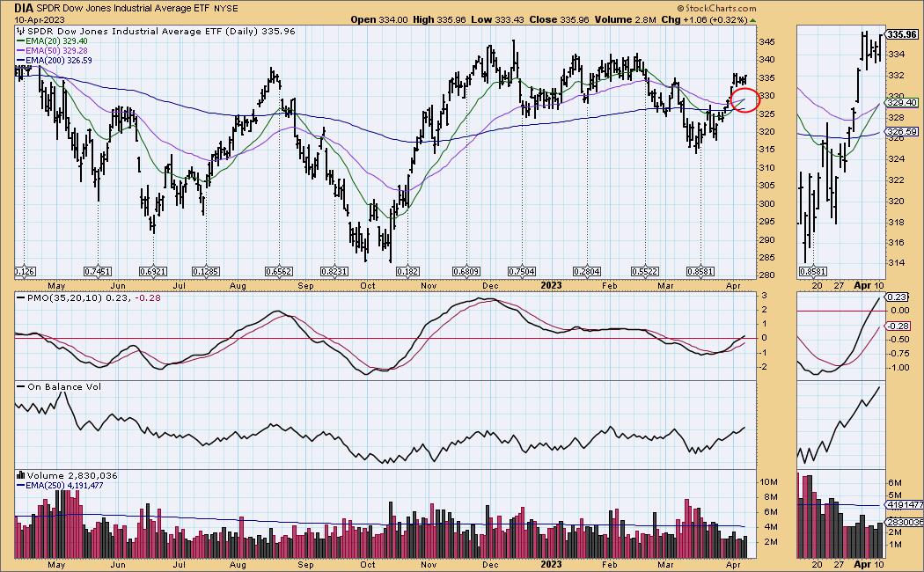This screenshot has height=572, width=924.
Task: Click the -1.00 PMO label in zoom panel
Action: click(x=898, y=368)
